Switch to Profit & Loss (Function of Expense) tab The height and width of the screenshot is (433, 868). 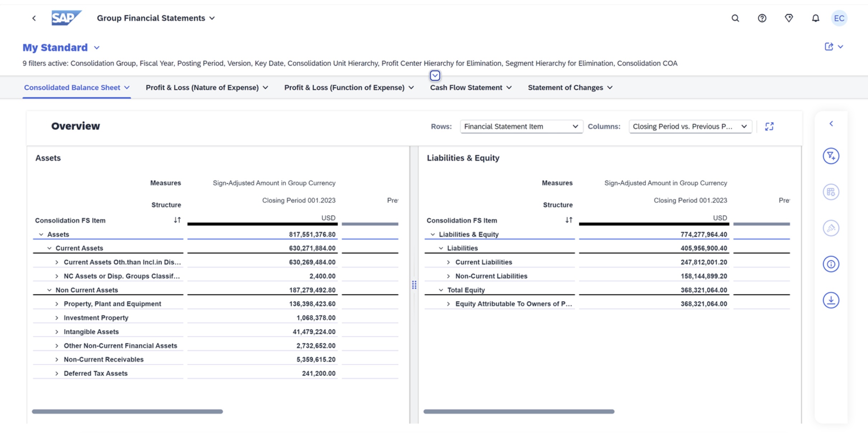click(344, 88)
